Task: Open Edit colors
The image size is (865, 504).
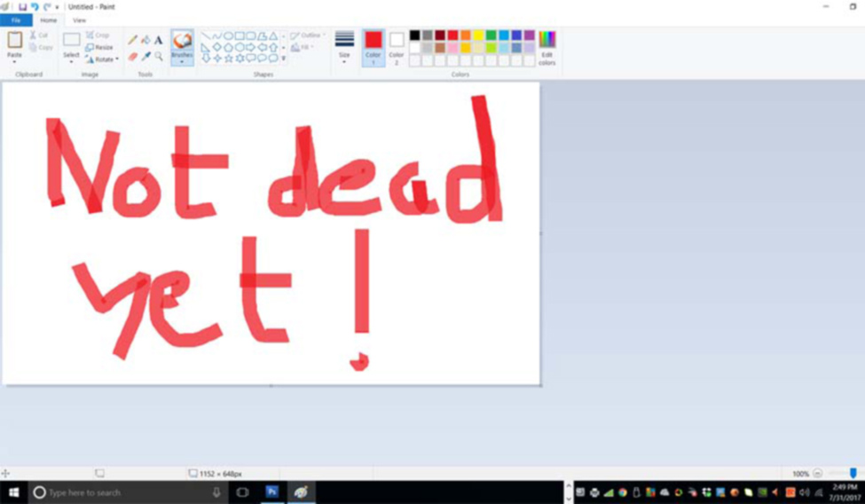Action: coord(547,48)
